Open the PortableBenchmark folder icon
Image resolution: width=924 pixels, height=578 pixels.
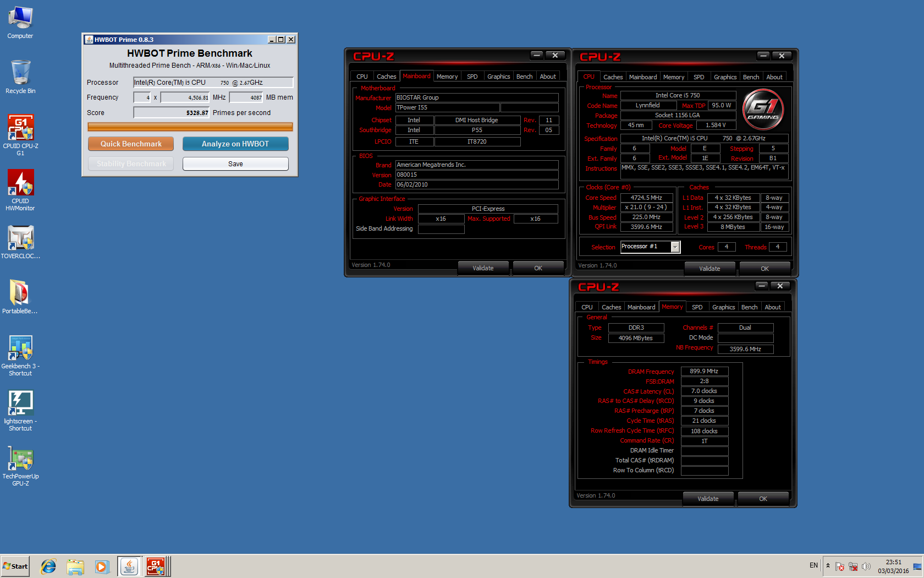[x=20, y=297]
